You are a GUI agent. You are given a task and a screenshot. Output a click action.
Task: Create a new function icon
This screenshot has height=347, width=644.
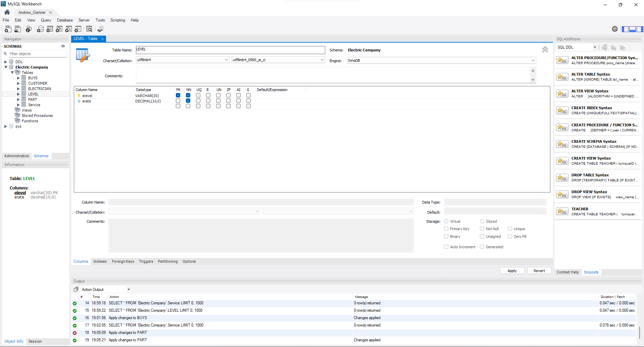coord(78,29)
